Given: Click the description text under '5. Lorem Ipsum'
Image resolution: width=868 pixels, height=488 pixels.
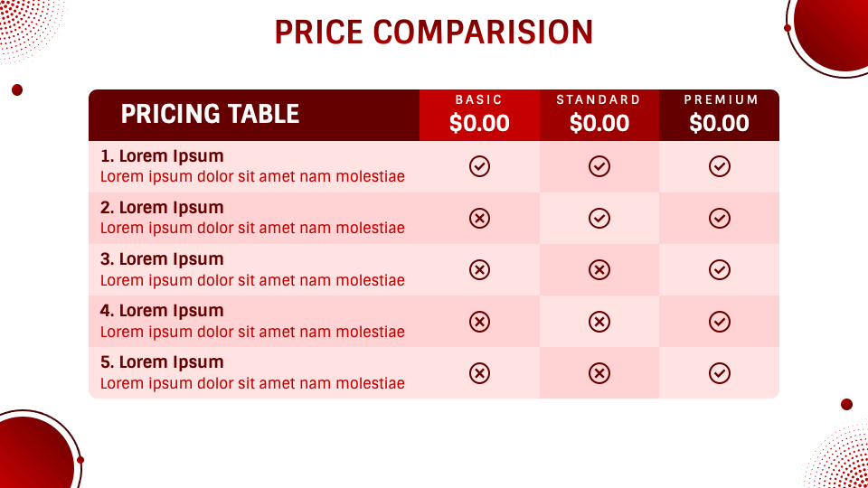Looking at the screenshot, I should point(252,383).
